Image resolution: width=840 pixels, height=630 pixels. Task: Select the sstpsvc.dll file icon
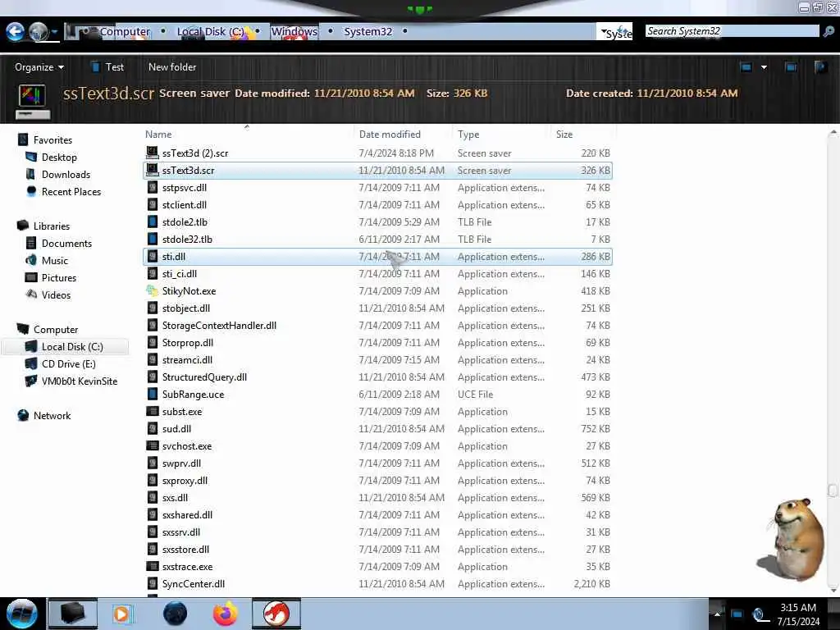point(152,188)
